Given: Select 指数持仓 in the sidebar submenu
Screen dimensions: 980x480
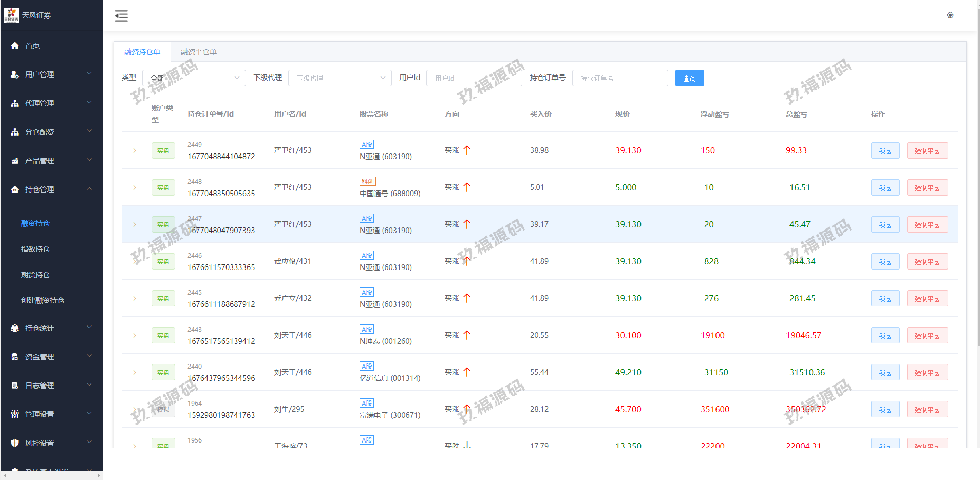Looking at the screenshot, I should (35, 249).
